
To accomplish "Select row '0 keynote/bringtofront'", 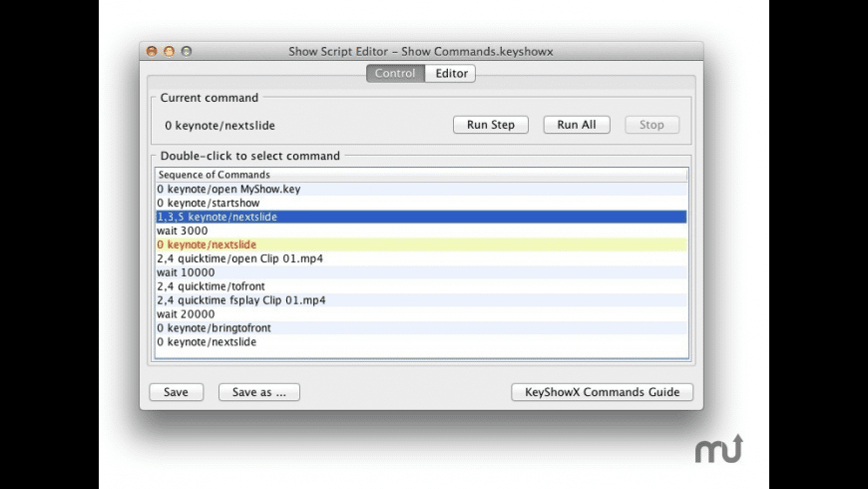I will pyautogui.click(x=421, y=328).
